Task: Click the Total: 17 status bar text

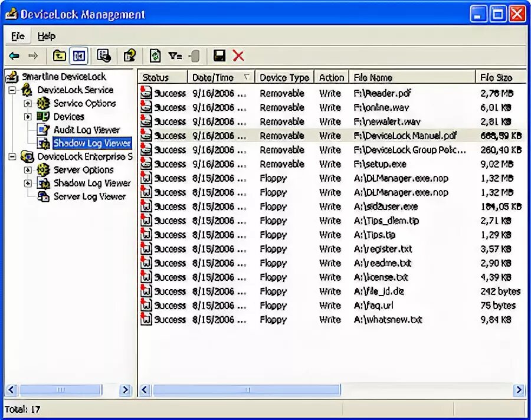Action: coord(22,409)
